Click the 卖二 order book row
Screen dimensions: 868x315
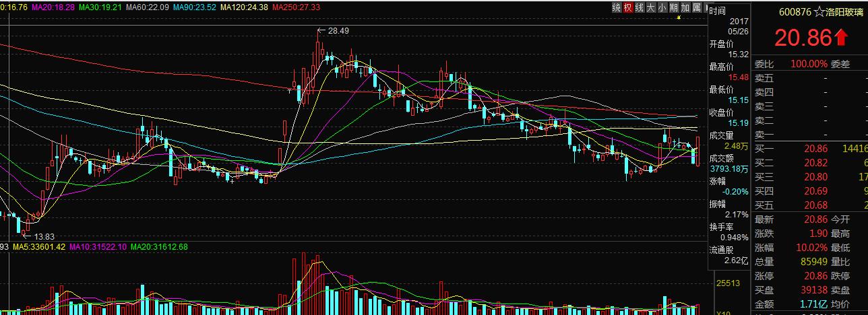coord(811,120)
